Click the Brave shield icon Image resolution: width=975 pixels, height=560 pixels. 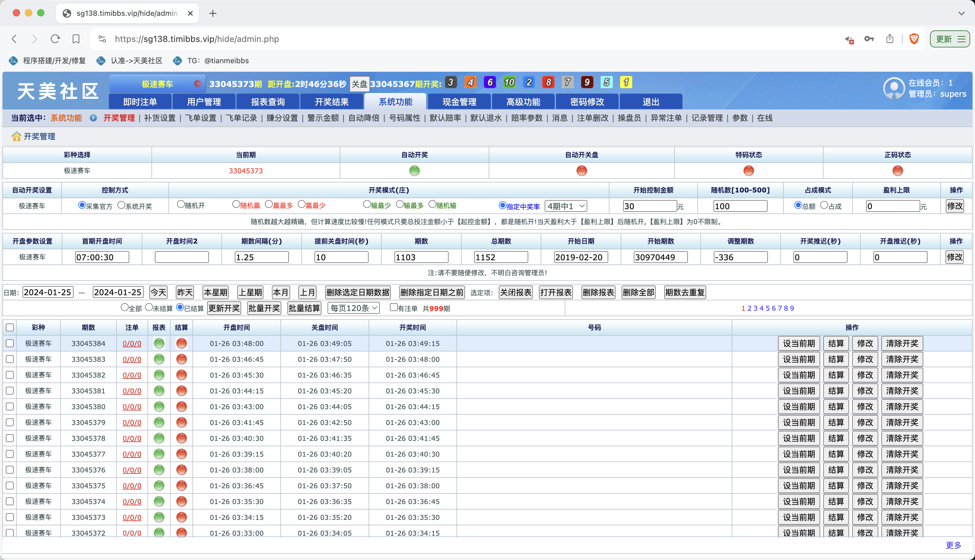pyautogui.click(x=914, y=39)
